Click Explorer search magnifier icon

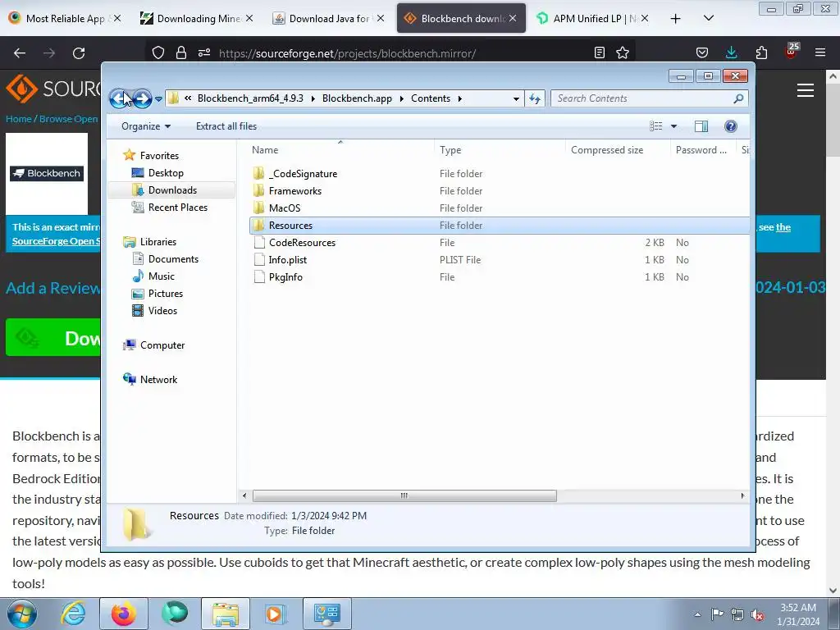coord(738,98)
